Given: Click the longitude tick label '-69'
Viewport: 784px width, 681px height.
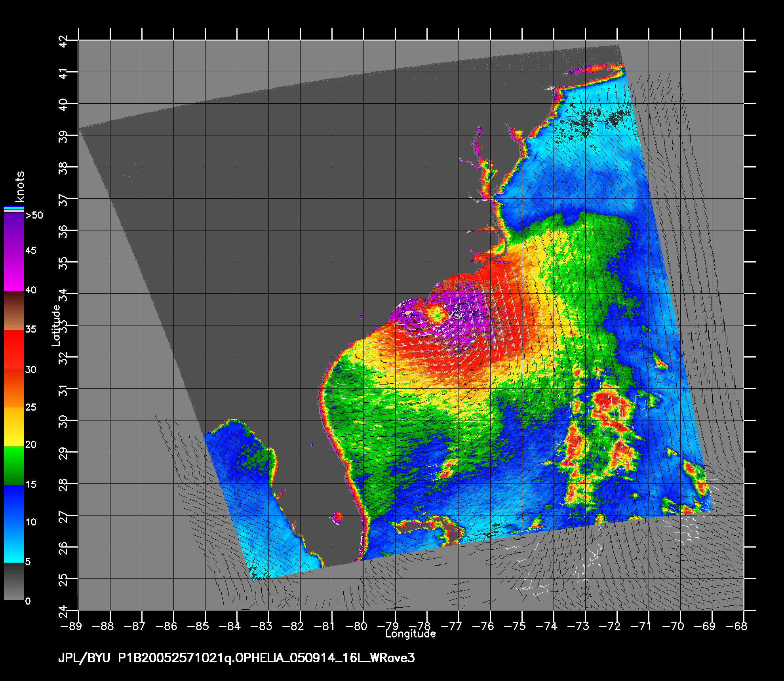Looking at the screenshot, I should pyautogui.click(x=704, y=626).
